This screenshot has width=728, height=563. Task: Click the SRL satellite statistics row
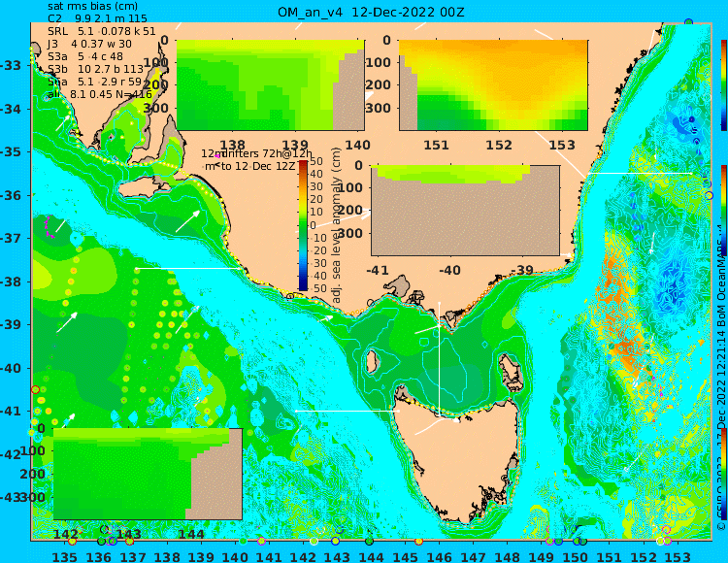tap(102, 31)
